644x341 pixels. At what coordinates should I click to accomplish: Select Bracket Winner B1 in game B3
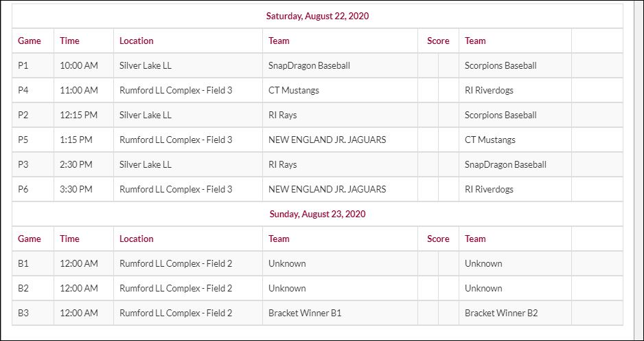coord(304,313)
